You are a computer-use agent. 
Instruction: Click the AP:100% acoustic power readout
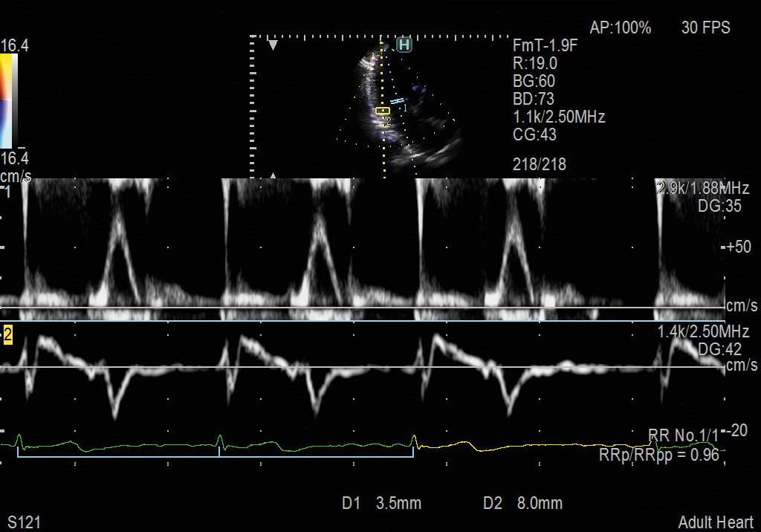point(620,28)
